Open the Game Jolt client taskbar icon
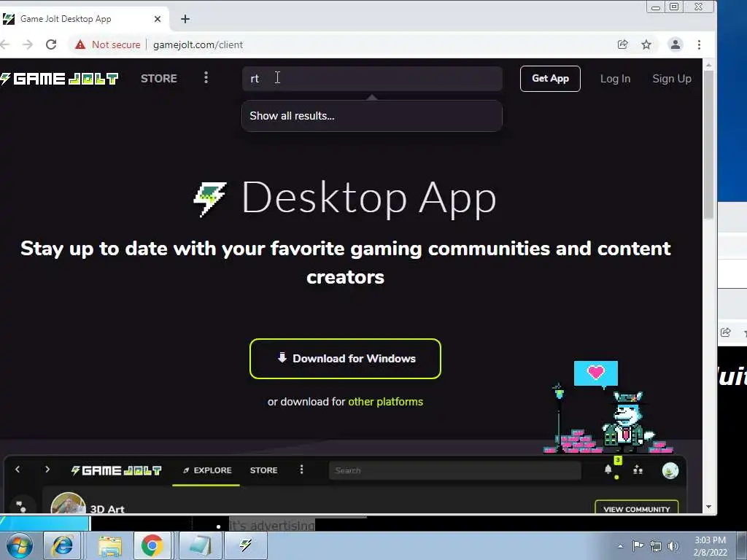Viewport: 747px width, 560px height. click(x=245, y=545)
